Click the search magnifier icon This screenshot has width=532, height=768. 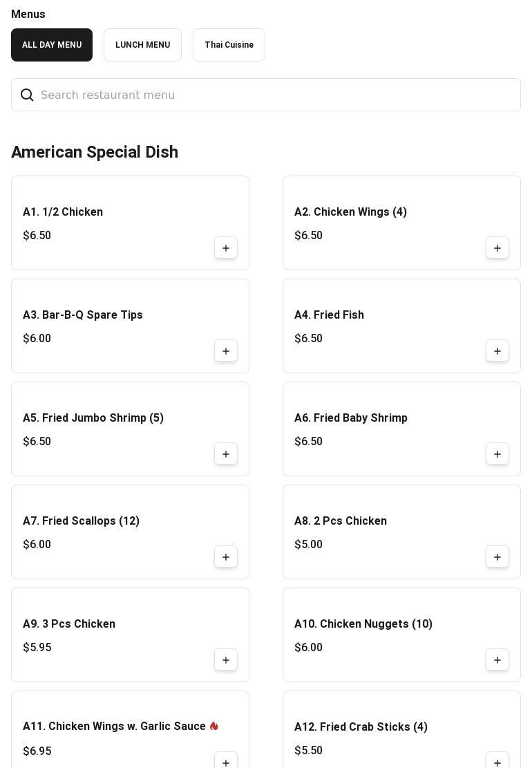point(27,95)
